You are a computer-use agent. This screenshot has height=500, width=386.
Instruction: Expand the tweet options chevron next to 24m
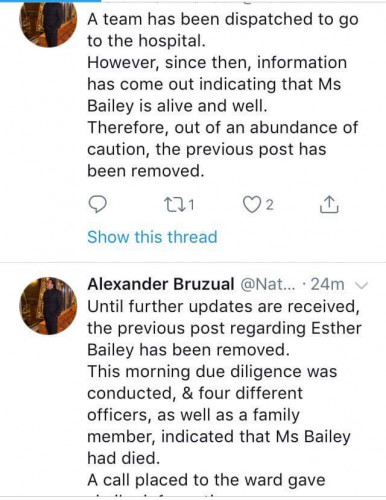coord(361,285)
